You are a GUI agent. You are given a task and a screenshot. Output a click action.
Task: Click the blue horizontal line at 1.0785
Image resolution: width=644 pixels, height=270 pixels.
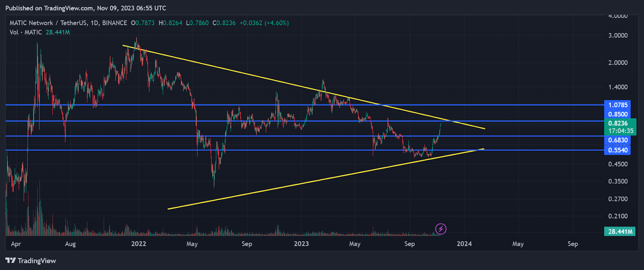[305, 105]
